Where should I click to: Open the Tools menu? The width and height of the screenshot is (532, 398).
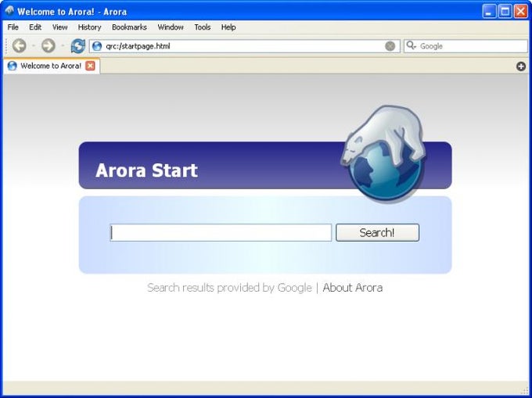[202, 27]
